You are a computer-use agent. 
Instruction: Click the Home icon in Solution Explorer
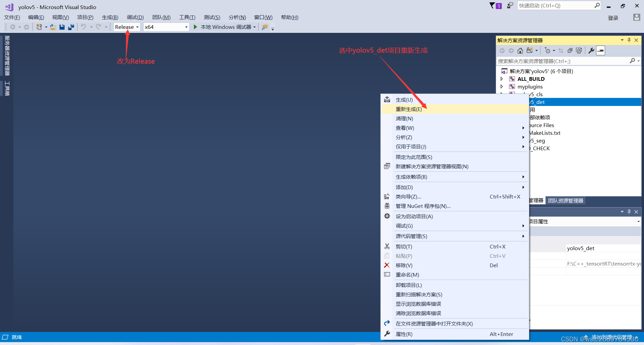pyautogui.click(x=520, y=51)
